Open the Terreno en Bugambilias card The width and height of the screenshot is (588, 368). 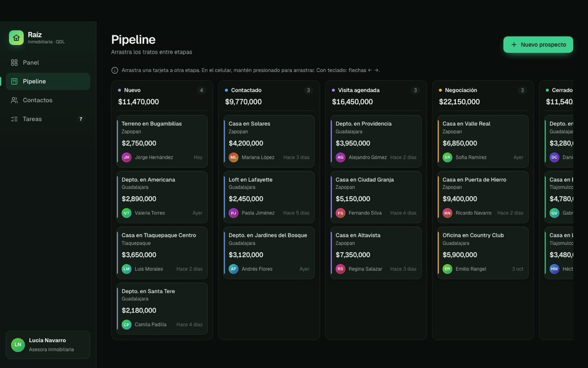[x=162, y=141]
